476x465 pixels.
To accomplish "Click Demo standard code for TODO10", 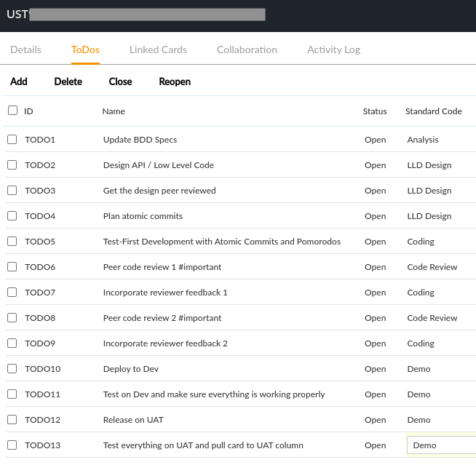I will click(x=419, y=369).
